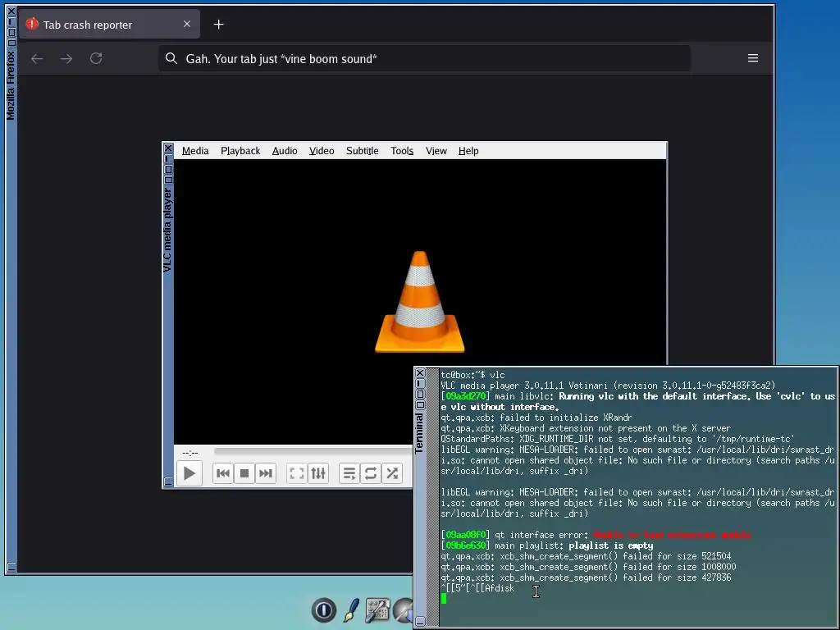
Task: Toggle VLC random shuffle mode
Action: (x=392, y=473)
